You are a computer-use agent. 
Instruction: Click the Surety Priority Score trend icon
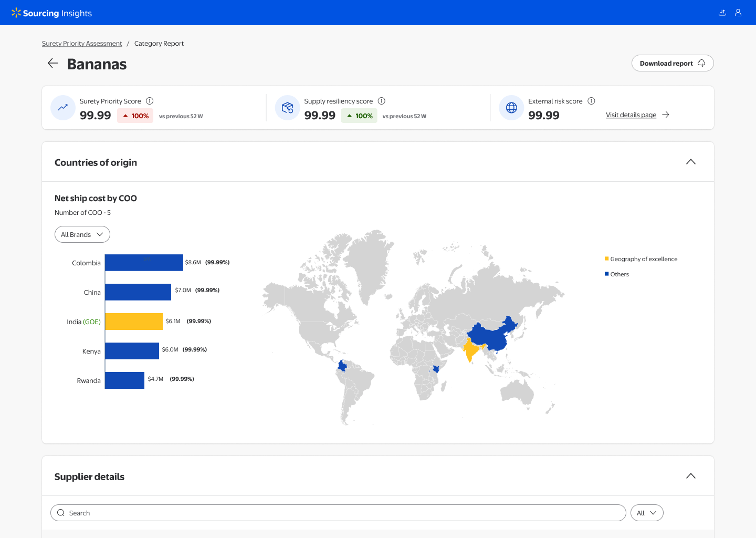(x=63, y=108)
